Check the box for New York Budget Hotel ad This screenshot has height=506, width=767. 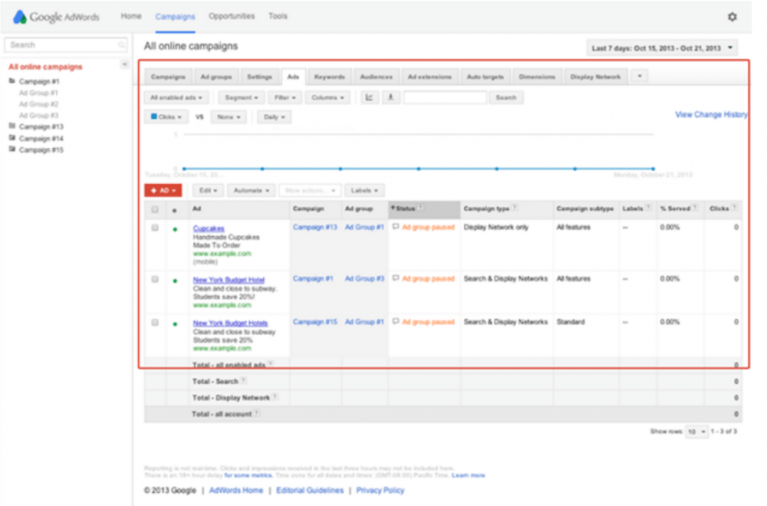(x=155, y=279)
